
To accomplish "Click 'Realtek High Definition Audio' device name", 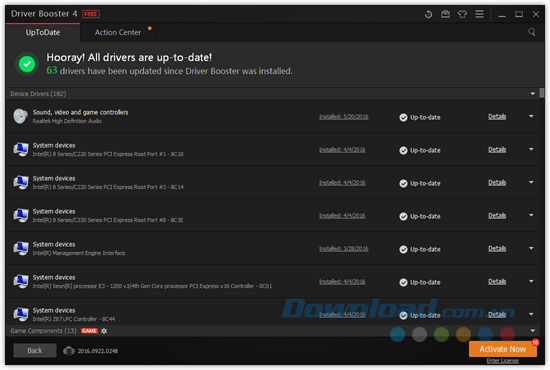I will 67,121.
